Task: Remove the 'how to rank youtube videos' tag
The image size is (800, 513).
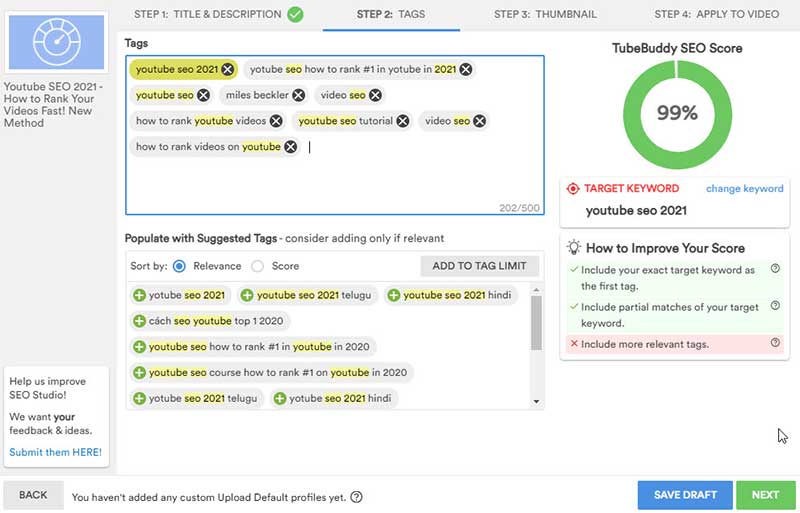Action: coord(276,121)
